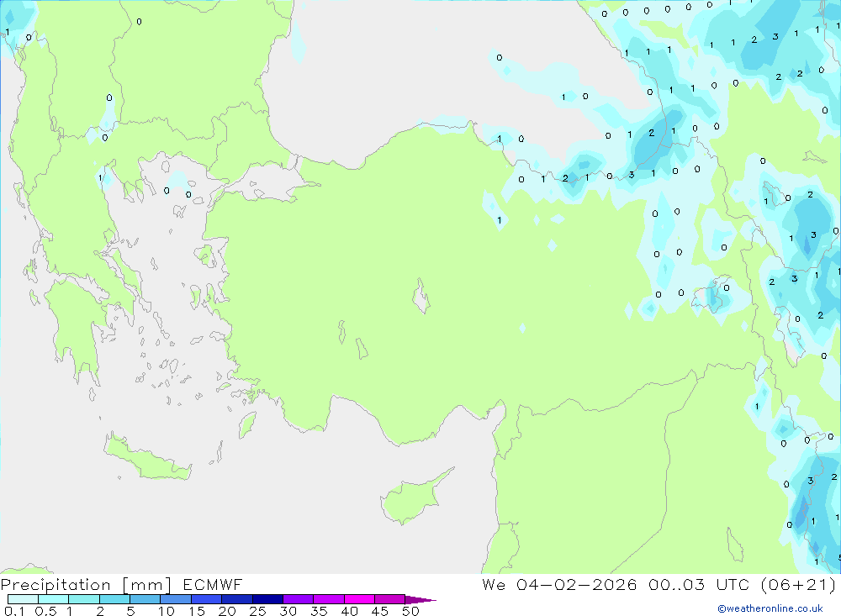841x616 pixels.
Task: Click the date '04-02-2026' text
Action: (577, 584)
